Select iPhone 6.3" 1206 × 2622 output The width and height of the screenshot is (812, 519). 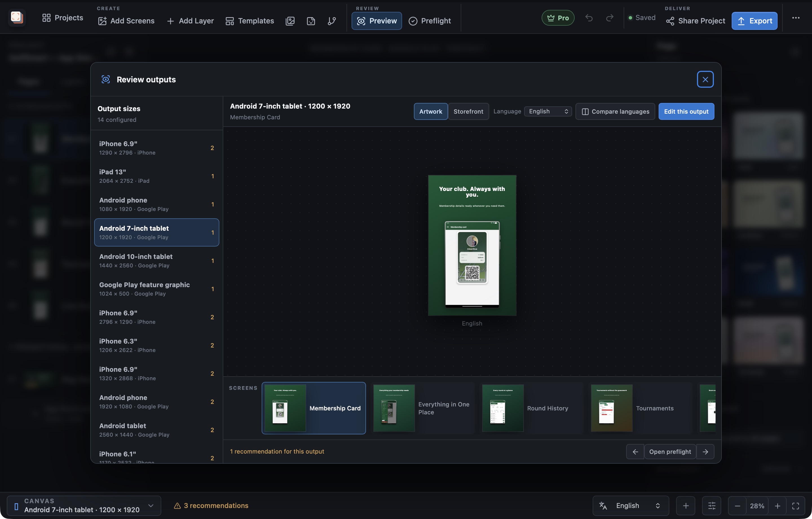pyautogui.click(x=156, y=346)
